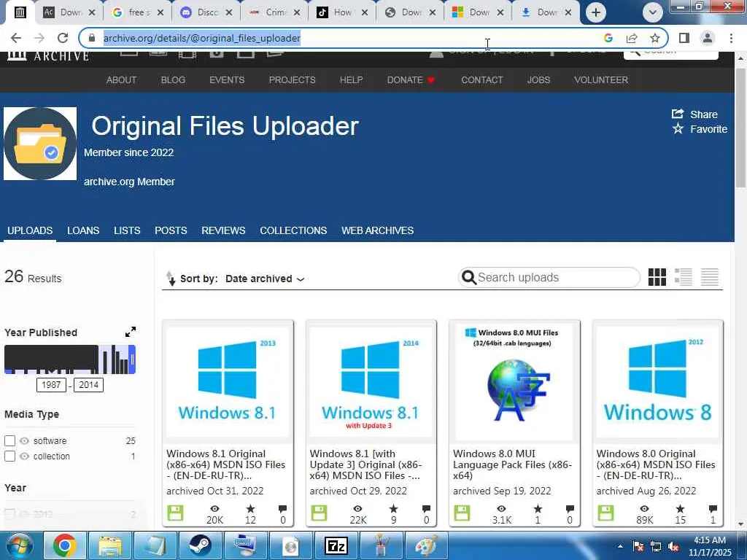
Task: Open the UPLOADS tab
Action: 29,230
